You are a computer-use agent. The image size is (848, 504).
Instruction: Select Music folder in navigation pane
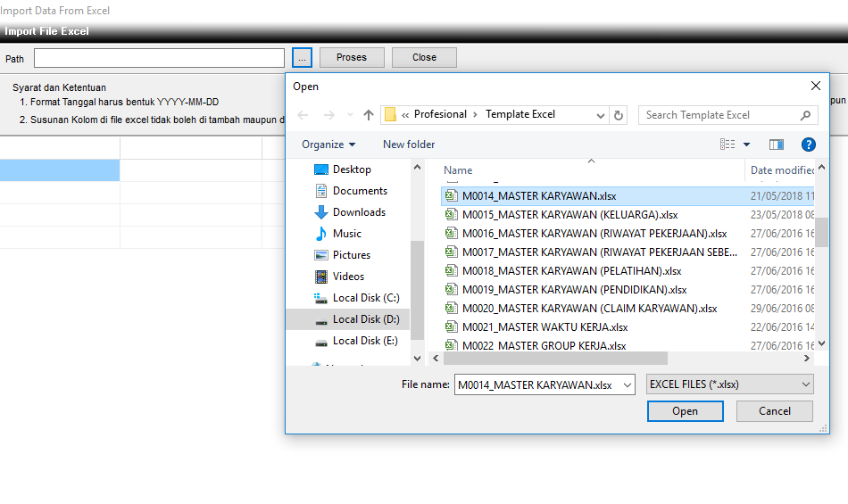pos(346,234)
